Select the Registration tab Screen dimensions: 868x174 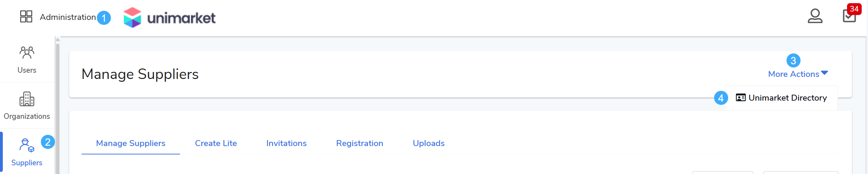[360, 143]
